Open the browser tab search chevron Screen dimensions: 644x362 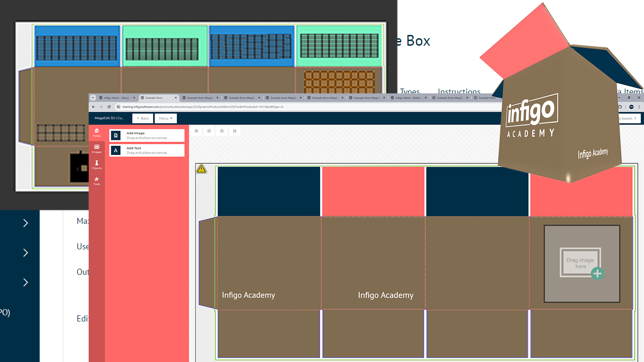tap(93, 98)
